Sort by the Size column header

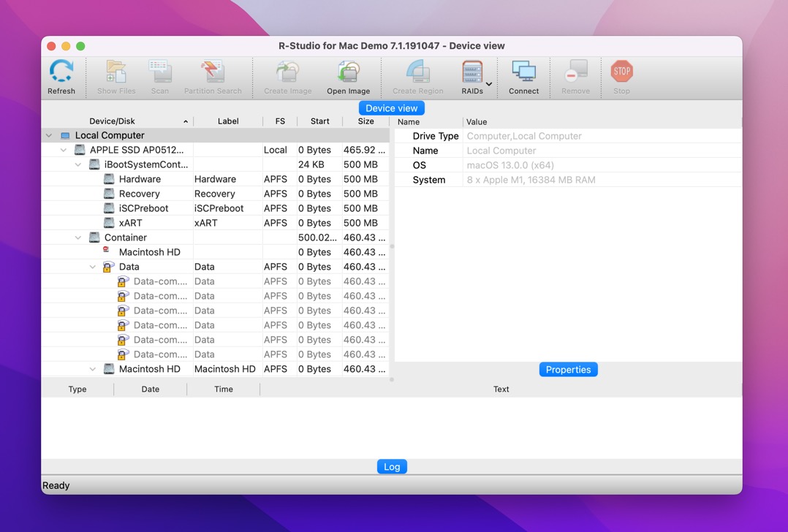(365, 121)
